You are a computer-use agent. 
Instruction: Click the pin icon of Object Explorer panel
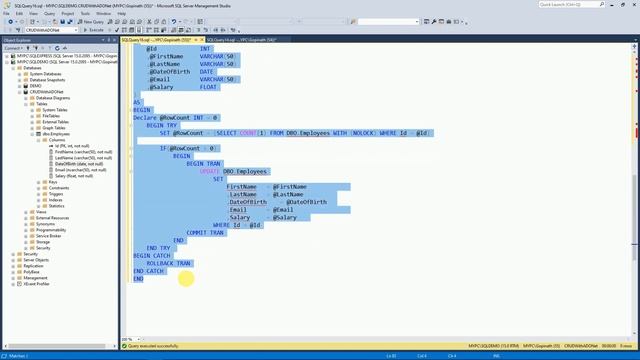point(109,40)
